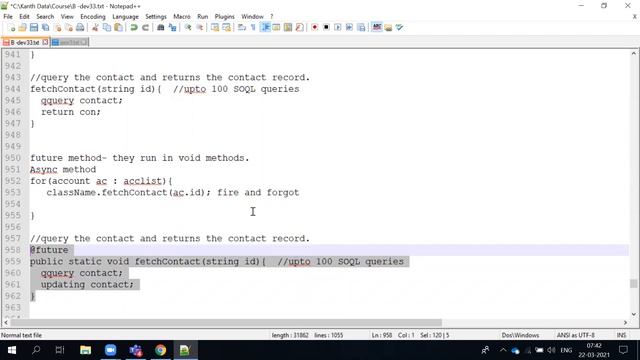Zoom in using the toolbar magnifier
640x360 pixels.
[x=188, y=27]
